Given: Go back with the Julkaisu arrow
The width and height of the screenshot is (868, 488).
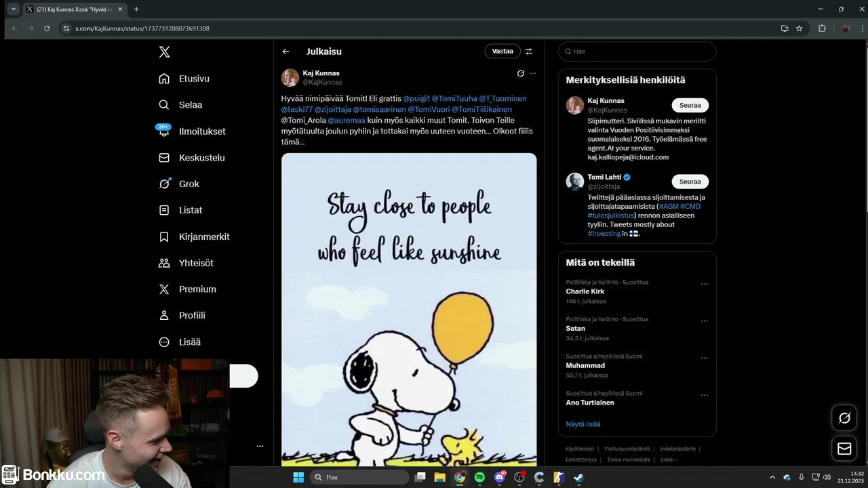Looking at the screenshot, I should pos(286,52).
